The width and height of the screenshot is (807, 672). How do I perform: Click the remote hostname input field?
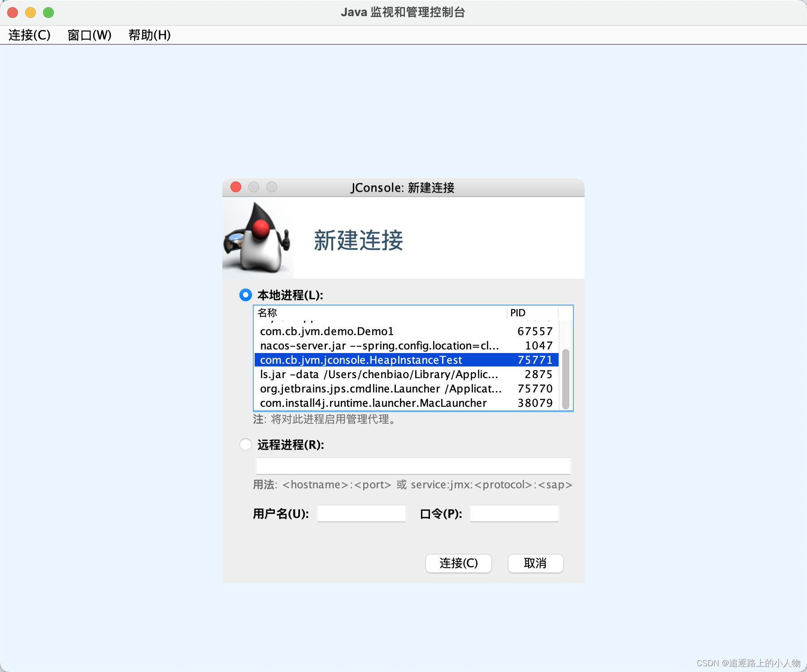coord(412,465)
